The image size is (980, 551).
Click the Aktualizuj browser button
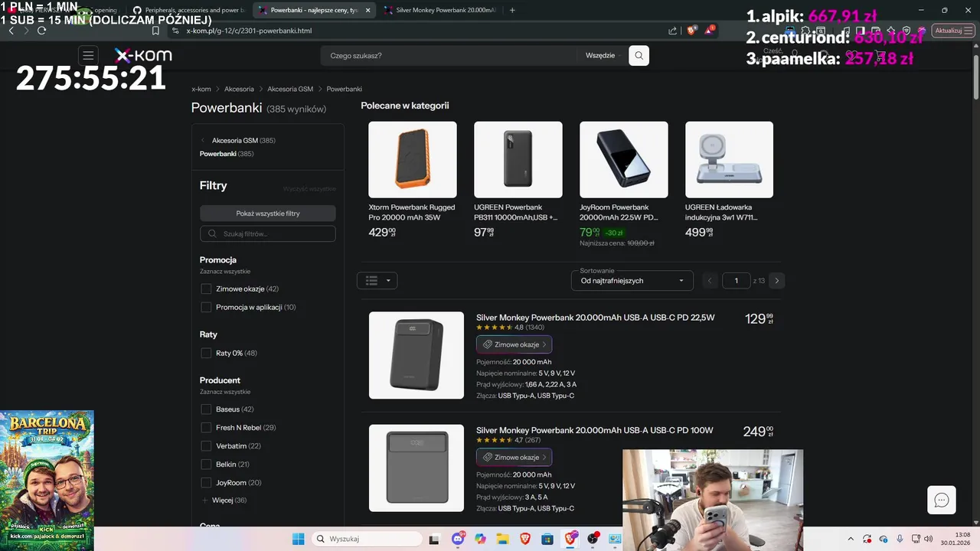click(952, 31)
